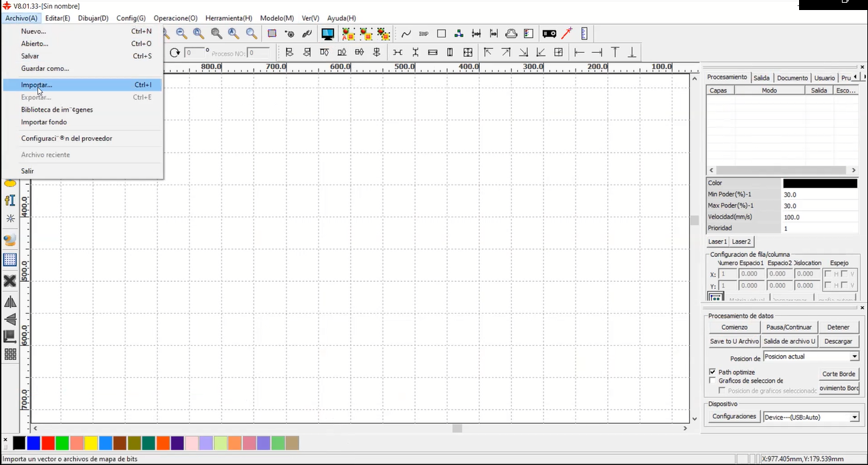Toggle the Path optimize checkbox

click(712, 372)
